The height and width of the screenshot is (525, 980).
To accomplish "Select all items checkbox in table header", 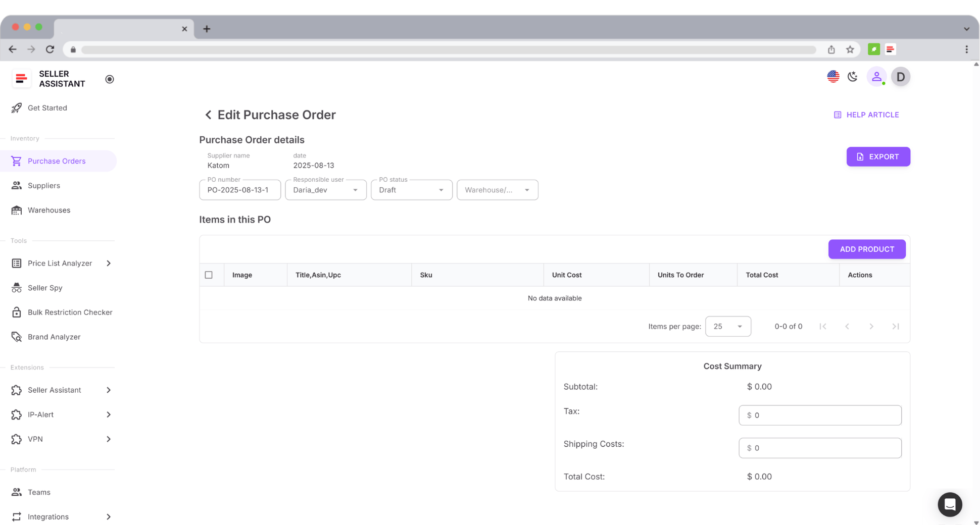I will 209,275.
